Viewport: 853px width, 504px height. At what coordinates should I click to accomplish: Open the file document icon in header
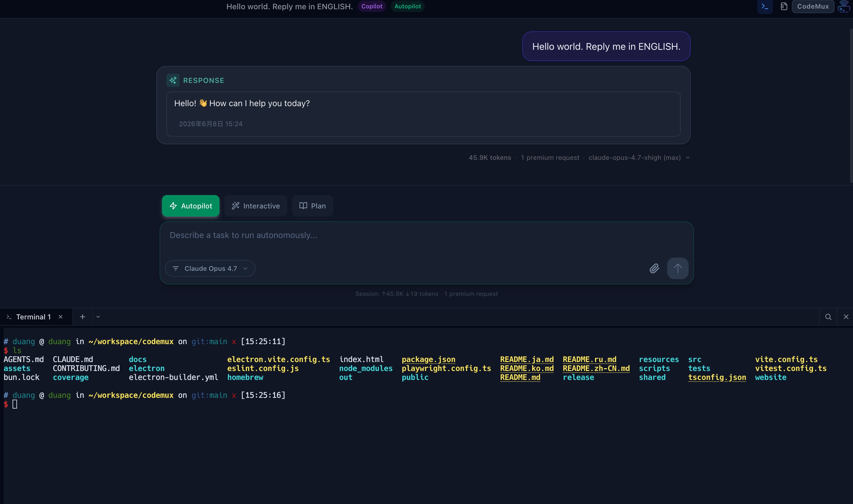coord(784,7)
